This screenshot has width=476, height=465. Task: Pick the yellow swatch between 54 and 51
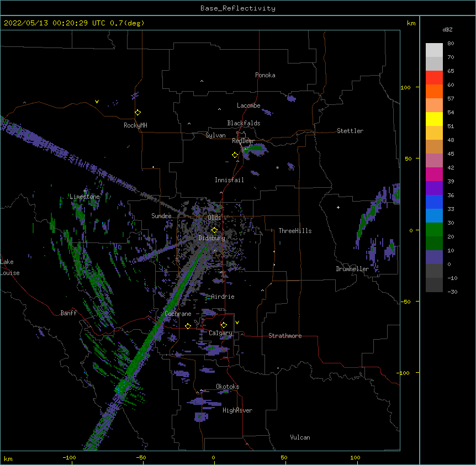(434, 119)
